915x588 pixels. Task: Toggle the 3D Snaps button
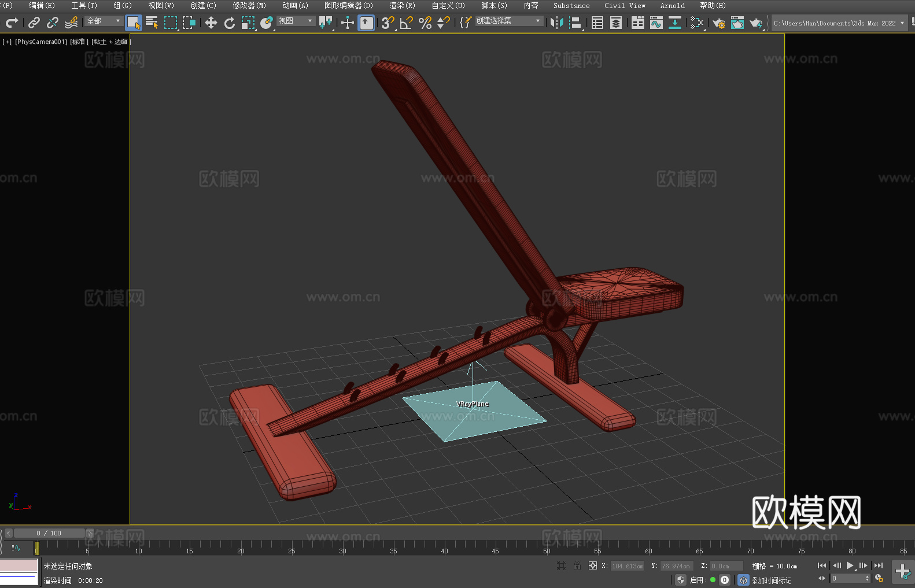pos(388,23)
